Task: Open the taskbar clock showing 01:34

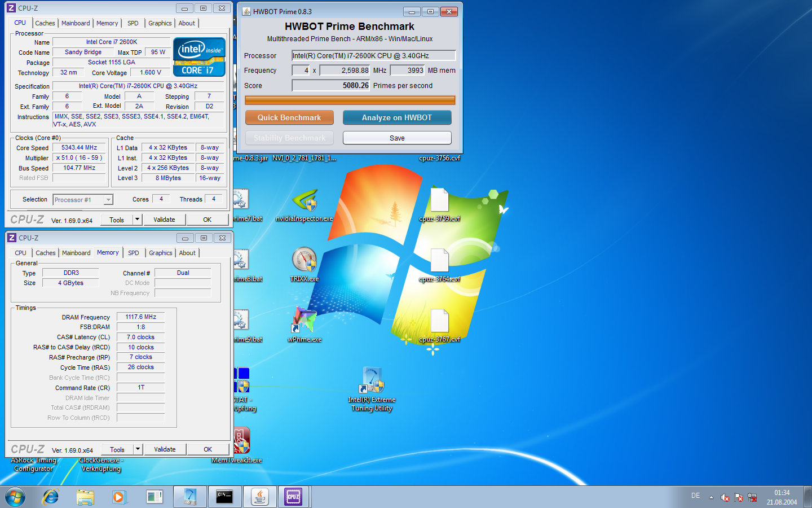Action: [782, 497]
